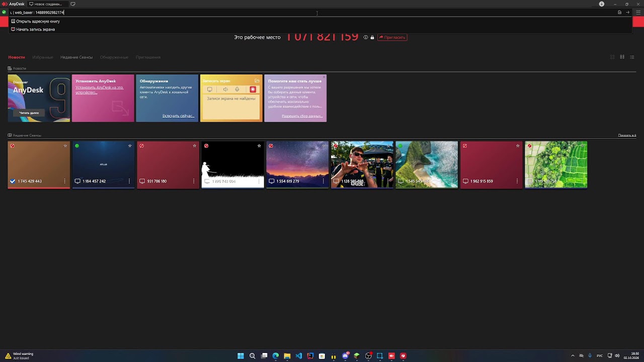
Task: Open the new session tab plus icon
Action: 73,4
